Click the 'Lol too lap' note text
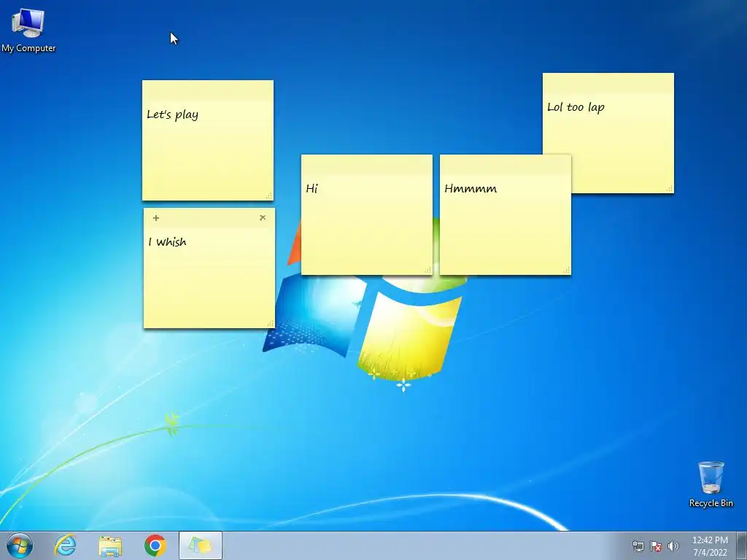The width and height of the screenshot is (747, 560). coord(576,107)
